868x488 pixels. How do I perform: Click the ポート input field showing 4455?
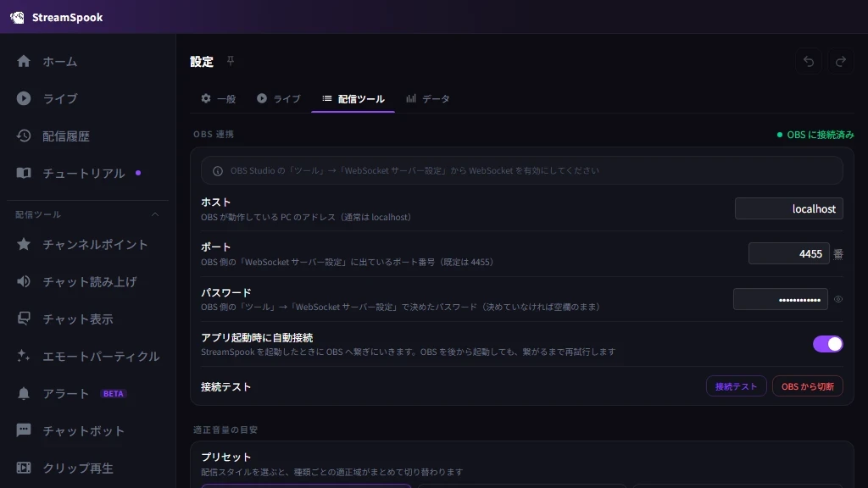point(789,253)
